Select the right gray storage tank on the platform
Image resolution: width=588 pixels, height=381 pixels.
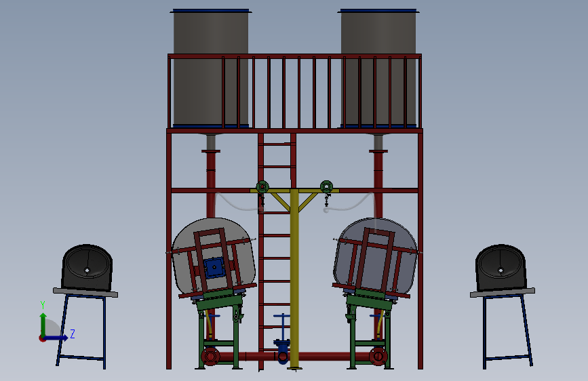pyautogui.click(x=378, y=68)
